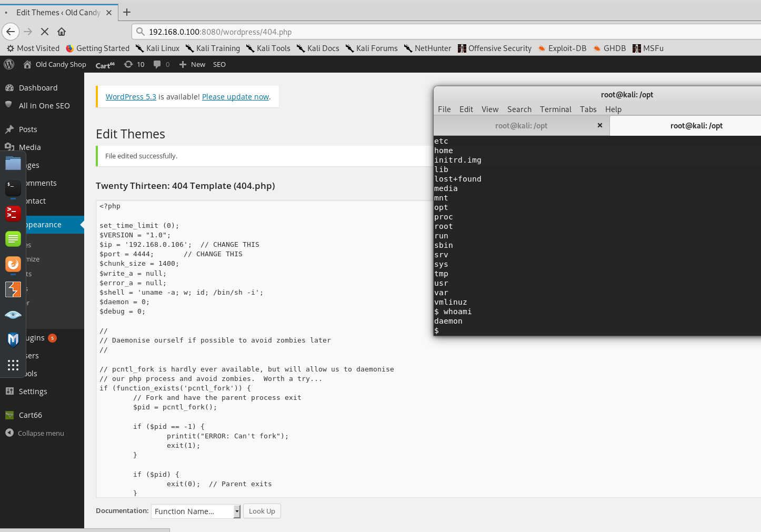Image resolution: width=761 pixels, height=532 pixels.
Task: Open Offensive Security bookmark
Action: [x=495, y=48]
